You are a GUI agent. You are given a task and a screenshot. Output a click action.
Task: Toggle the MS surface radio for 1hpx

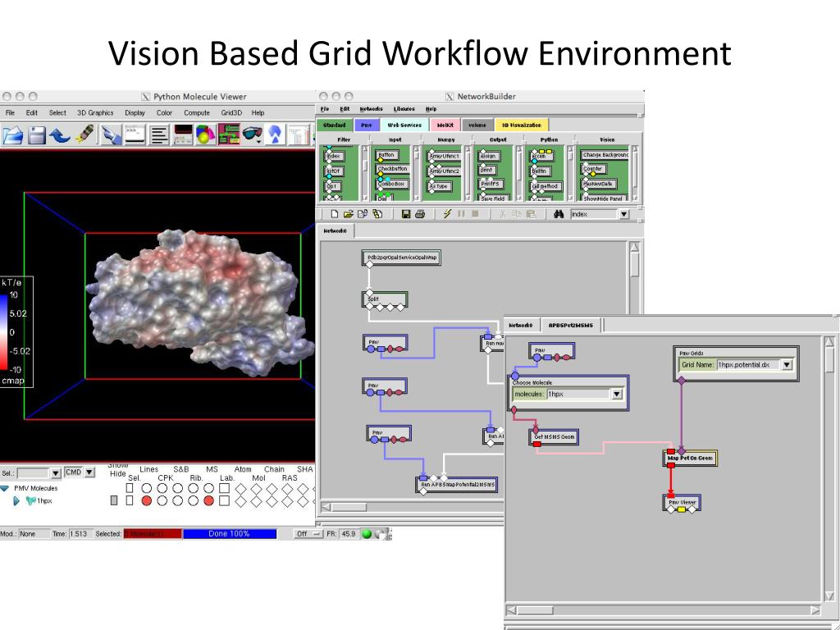[209, 501]
